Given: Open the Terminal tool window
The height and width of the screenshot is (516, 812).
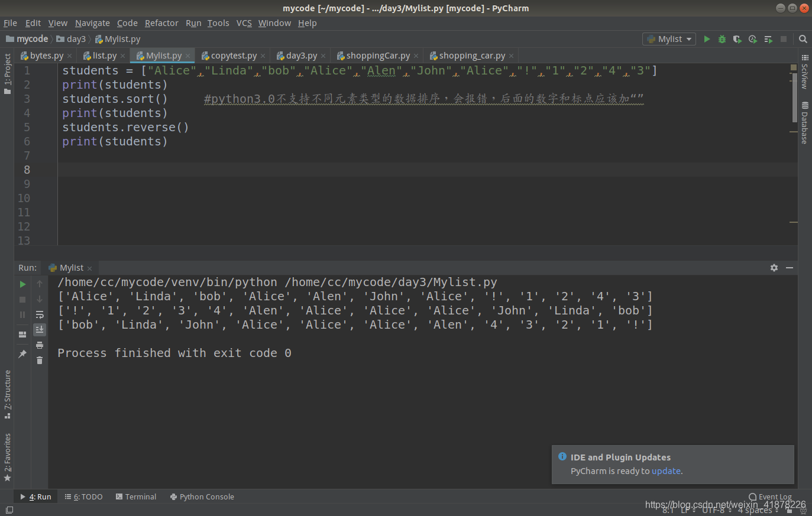Looking at the screenshot, I should (136, 497).
